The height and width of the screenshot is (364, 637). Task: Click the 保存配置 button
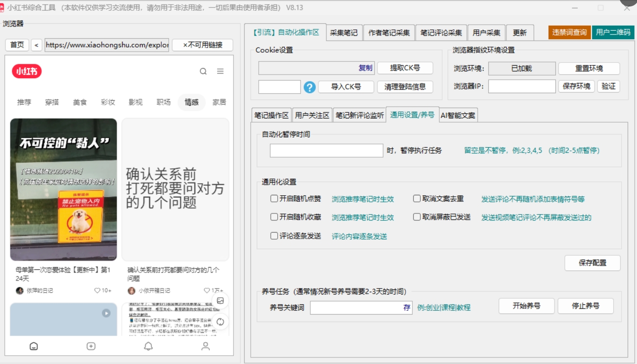click(x=592, y=263)
